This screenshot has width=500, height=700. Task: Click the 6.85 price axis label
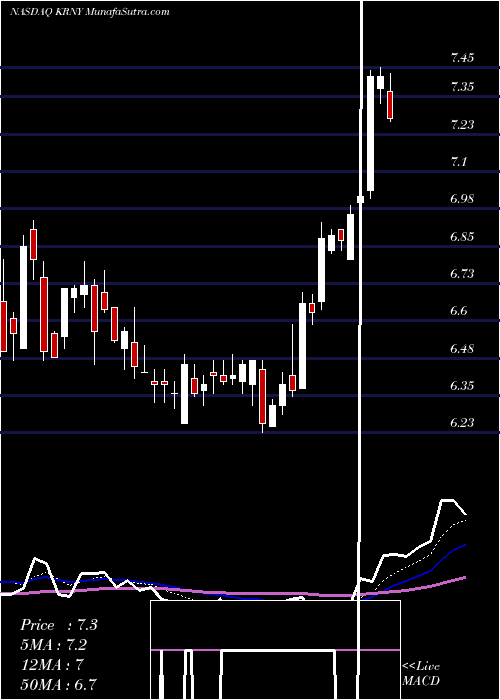tap(462, 237)
